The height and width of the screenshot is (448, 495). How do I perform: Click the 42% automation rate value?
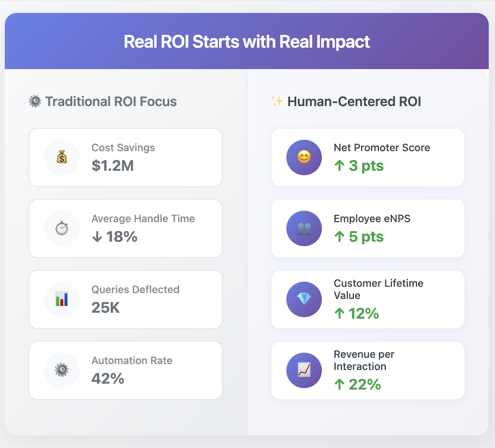tap(108, 379)
